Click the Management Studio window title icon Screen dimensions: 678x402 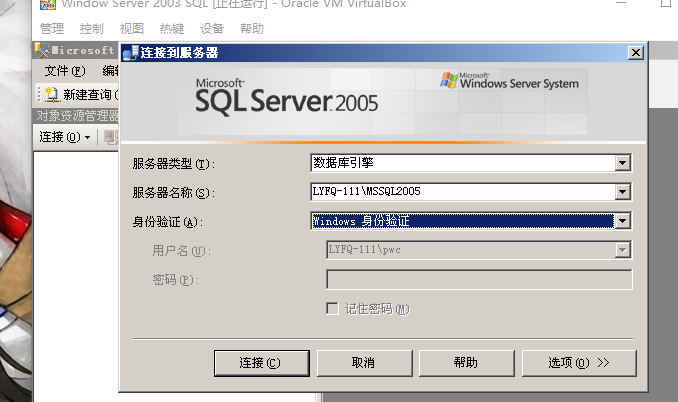pyautogui.click(x=42, y=51)
